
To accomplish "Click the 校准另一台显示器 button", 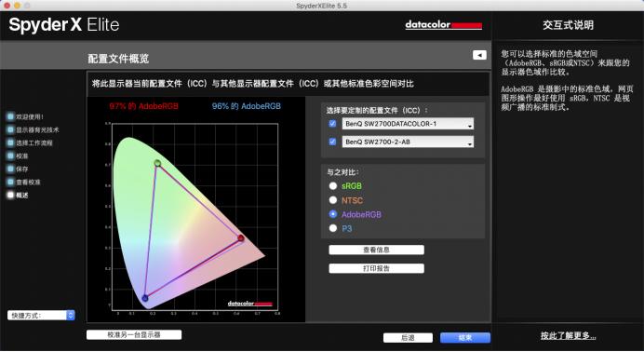I will (134, 334).
